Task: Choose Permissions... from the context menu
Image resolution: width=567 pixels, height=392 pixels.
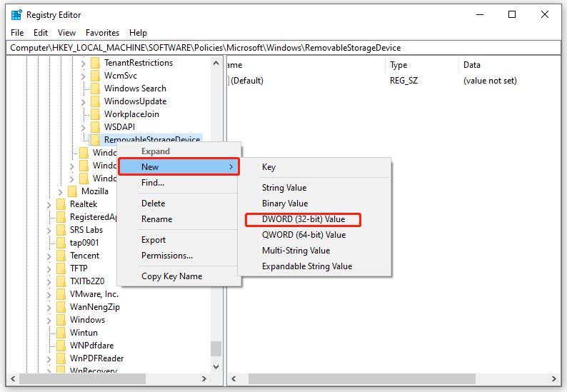Action: [179, 256]
